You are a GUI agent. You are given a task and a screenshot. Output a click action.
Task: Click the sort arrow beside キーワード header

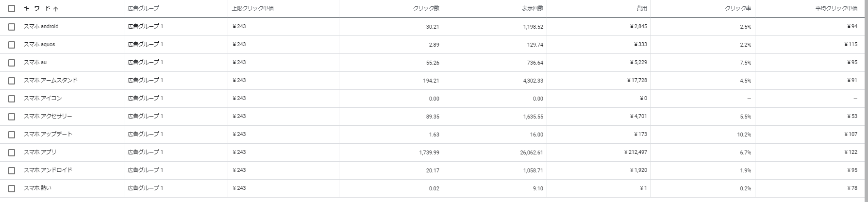click(x=56, y=9)
